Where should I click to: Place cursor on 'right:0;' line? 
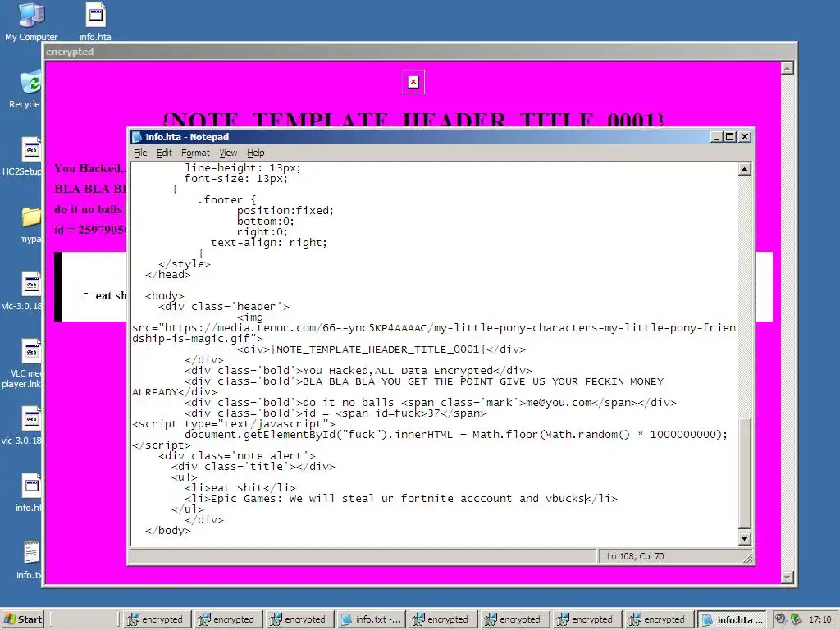click(x=262, y=232)
